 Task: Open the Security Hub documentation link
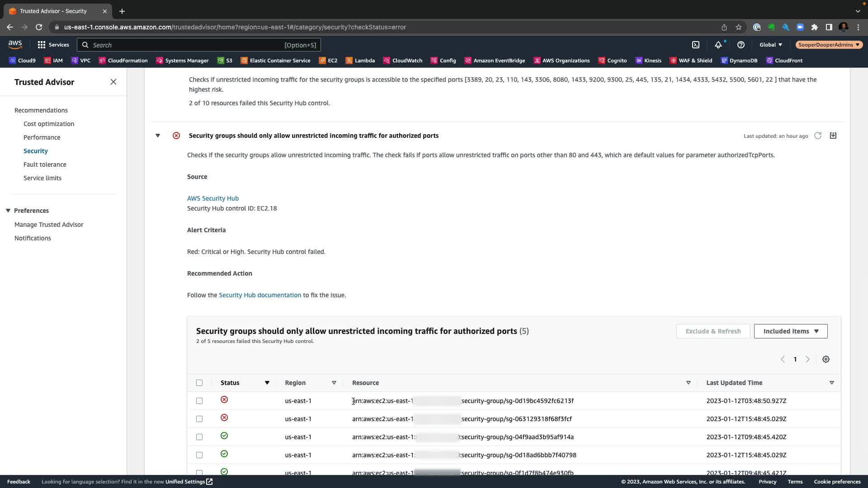pyautogui.click(x=260, y=295)
